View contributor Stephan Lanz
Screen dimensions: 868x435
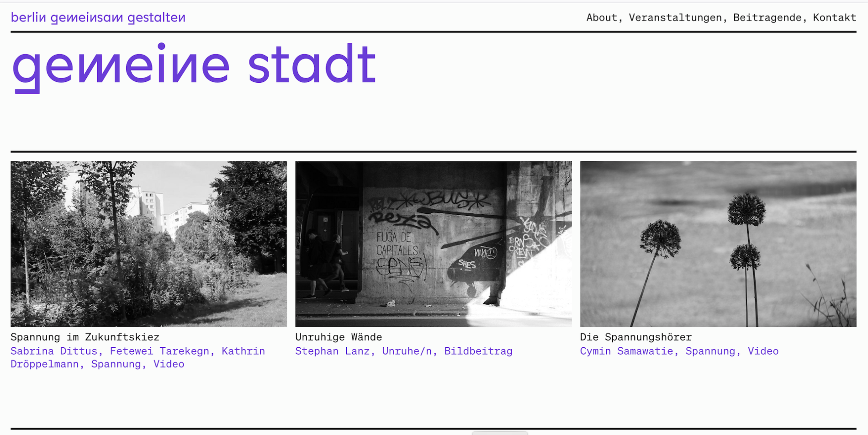coord(332,351)
